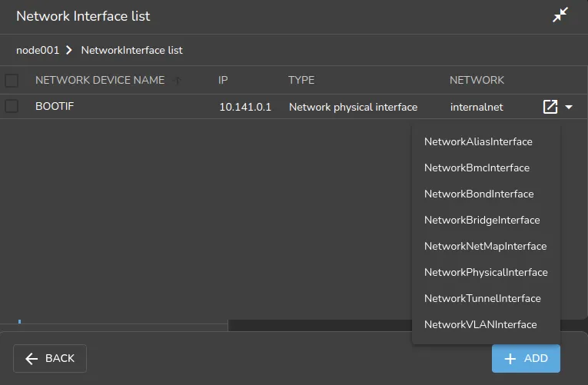Click the Network physical interface cell
Image resolution: width=588 pixels, height=385 pixels.
(x=353, y=108)
